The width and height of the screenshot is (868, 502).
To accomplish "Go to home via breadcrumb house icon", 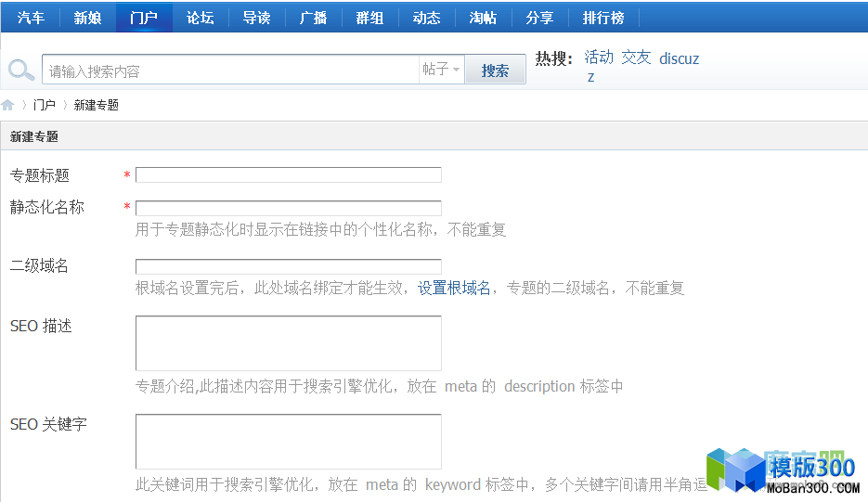I will point(7,105).
